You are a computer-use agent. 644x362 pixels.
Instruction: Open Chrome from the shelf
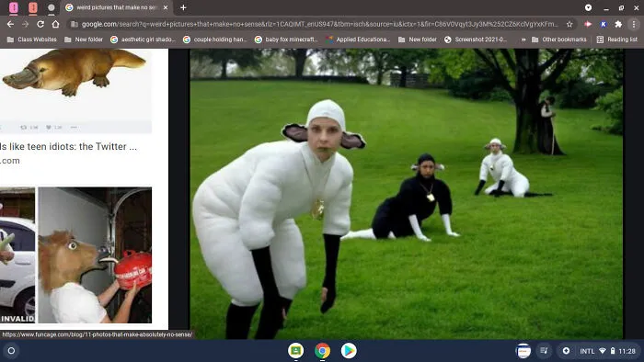point(322,351)
